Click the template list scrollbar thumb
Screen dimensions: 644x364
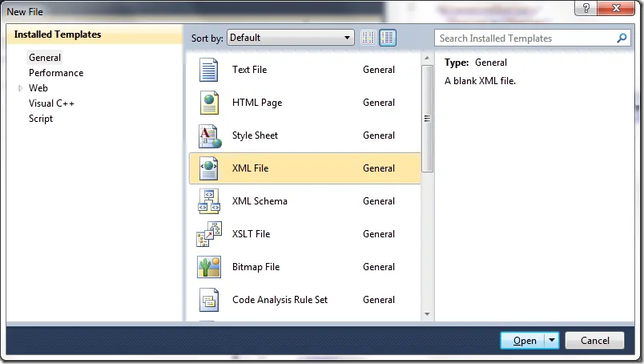[427, 119]
